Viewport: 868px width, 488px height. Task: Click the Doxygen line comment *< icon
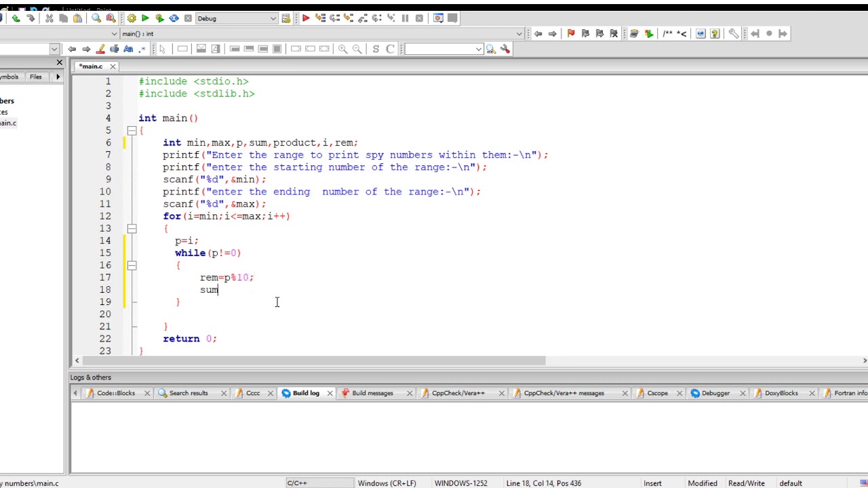click(x=682, y=33)
